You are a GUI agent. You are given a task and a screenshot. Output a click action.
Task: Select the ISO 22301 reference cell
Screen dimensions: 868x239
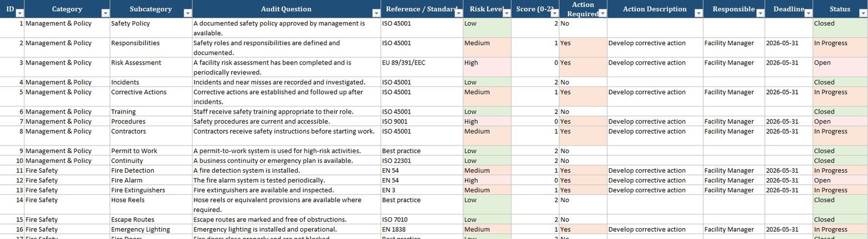[x=421, y=161]
